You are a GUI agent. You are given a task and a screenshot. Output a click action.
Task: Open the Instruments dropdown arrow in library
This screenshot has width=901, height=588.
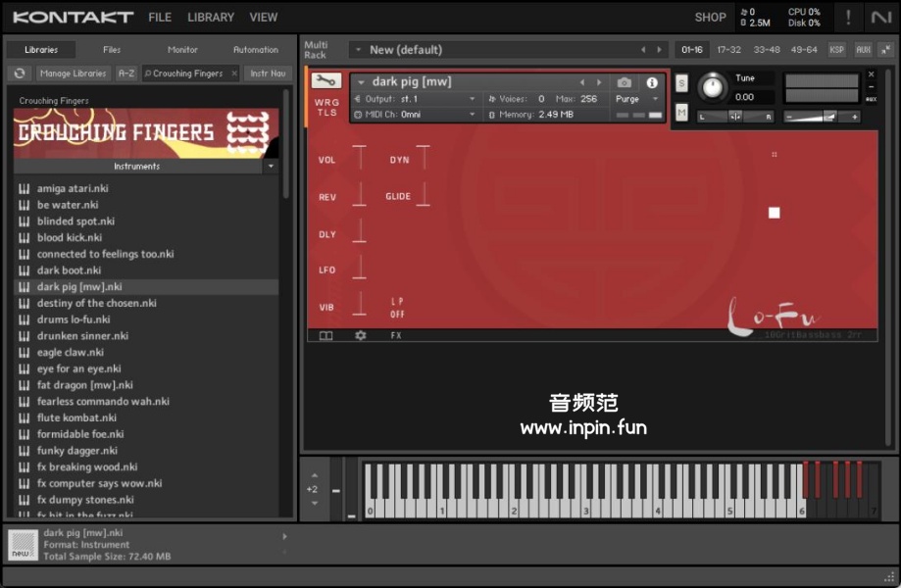pos(271,167)
